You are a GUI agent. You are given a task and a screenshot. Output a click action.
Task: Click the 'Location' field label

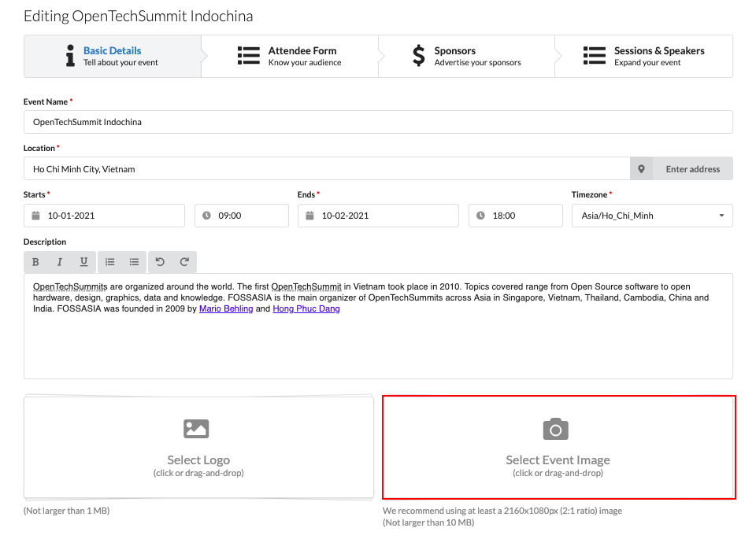coord(39,149)
